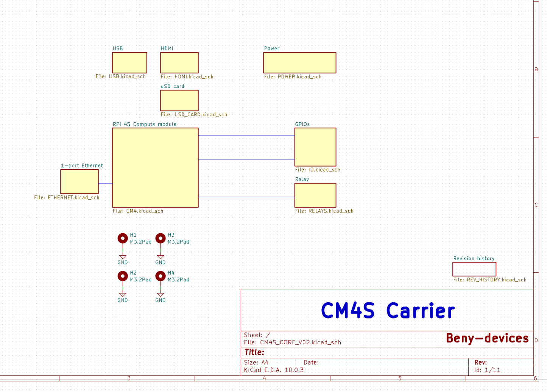Click the 'File: CM4S_CORE_V02.kicad_sch' title block entry

coord(293,342)
